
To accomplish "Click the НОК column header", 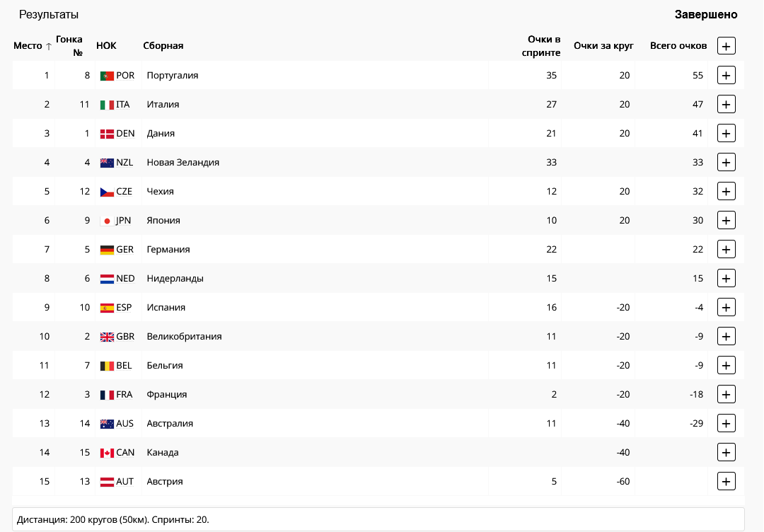I will (106, 46).
